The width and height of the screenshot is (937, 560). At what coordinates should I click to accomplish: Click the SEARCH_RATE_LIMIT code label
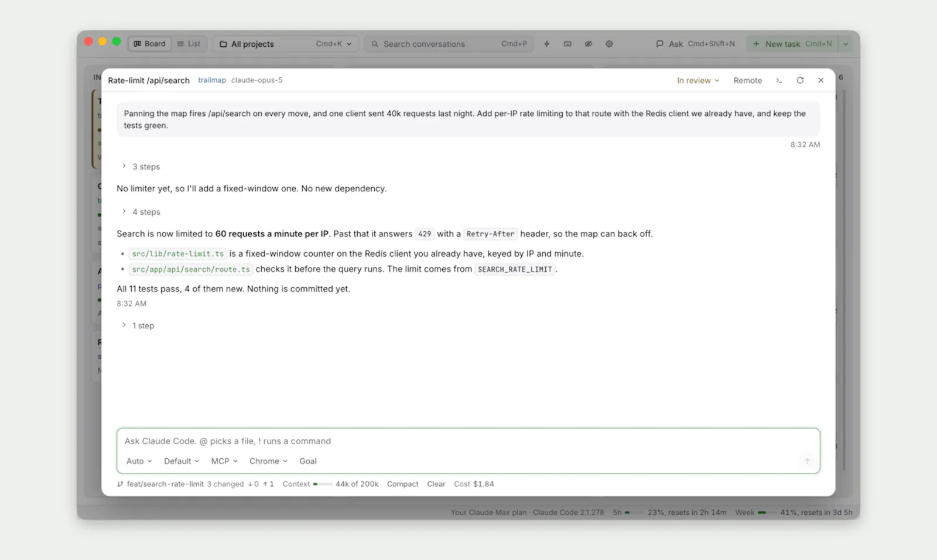click(515, 269)
